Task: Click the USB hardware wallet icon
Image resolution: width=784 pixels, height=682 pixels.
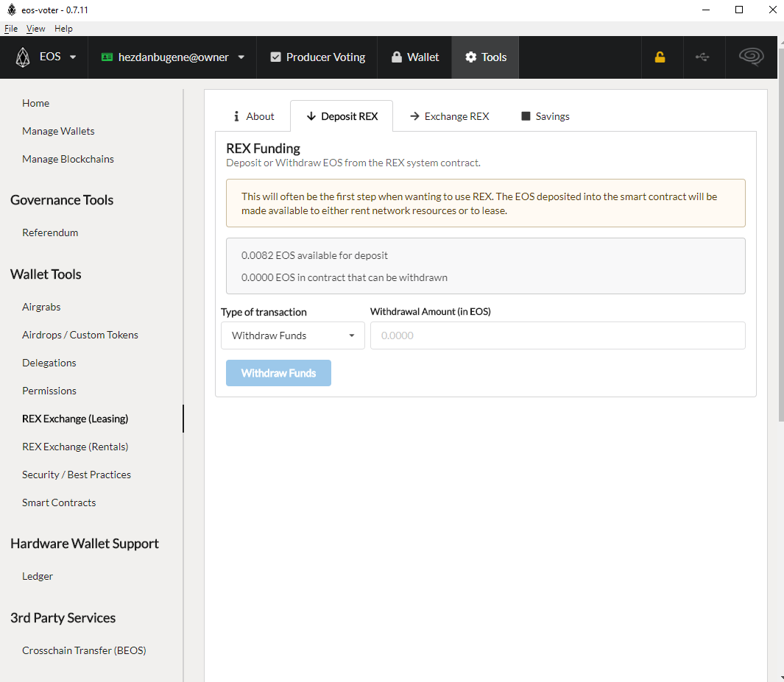Action: coord(702,57)
